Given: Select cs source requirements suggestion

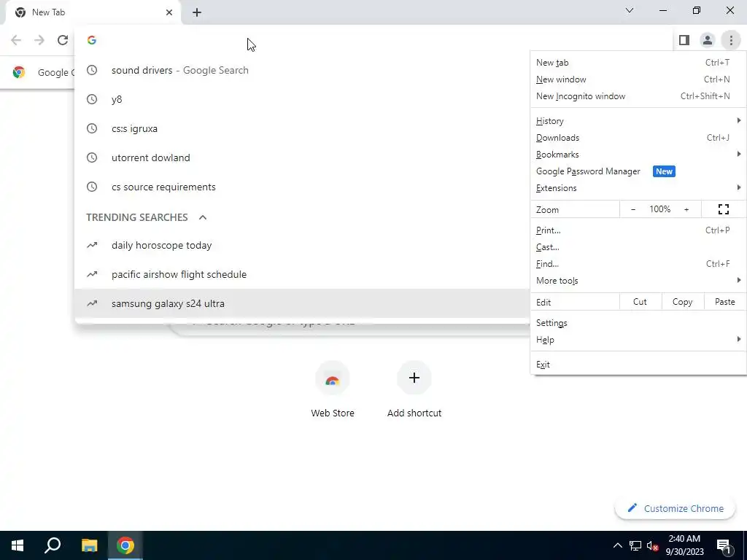Looking at the screenshot, I should pyautogui.click(x=302, y=187).
